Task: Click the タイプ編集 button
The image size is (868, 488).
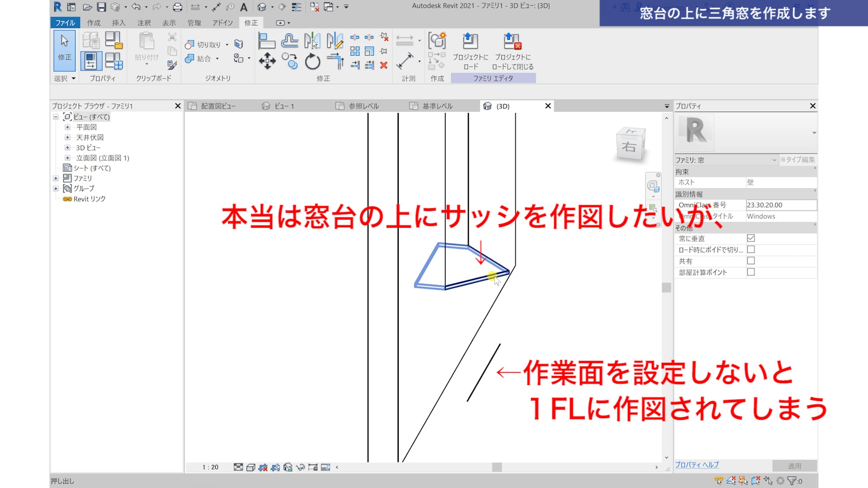Action: (798, 160)
